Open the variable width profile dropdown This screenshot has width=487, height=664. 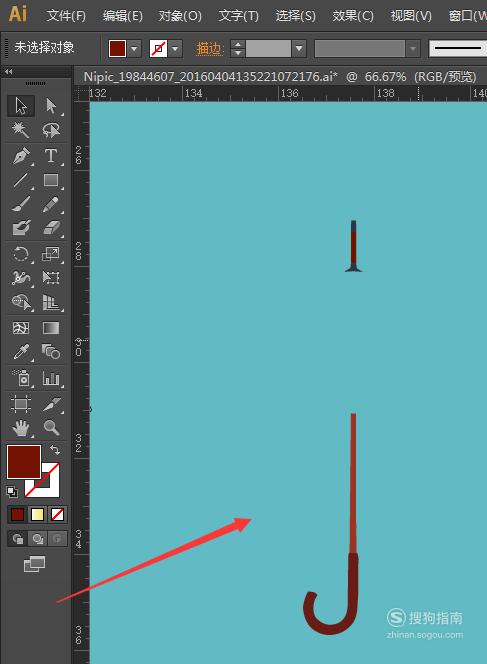tap(412, 49)
